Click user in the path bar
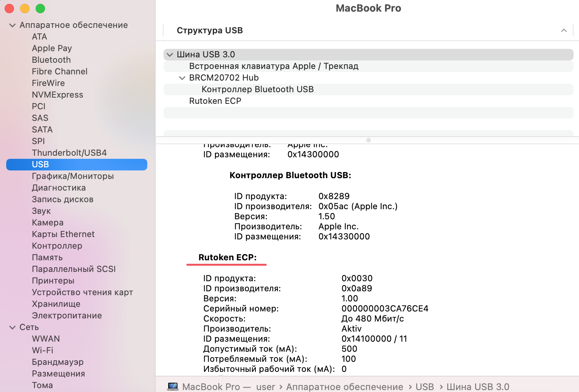Image resolution: width=579 pixels, height=392 pixels. point(265,387)
